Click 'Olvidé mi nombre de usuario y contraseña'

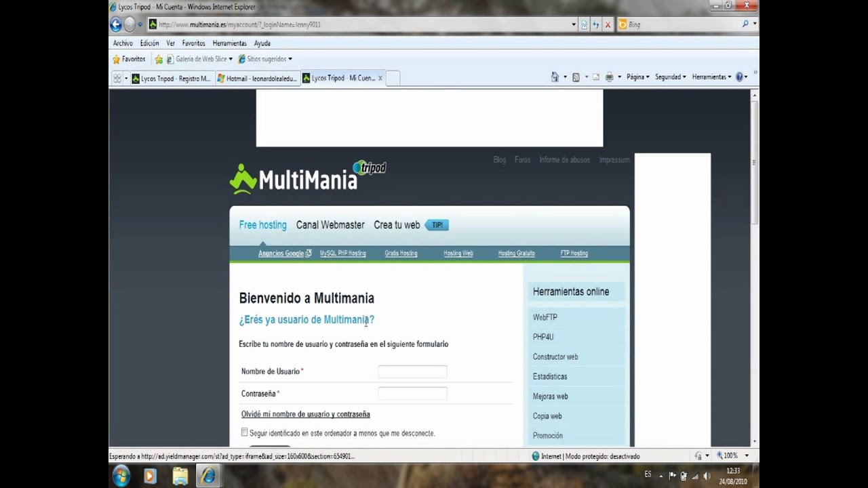(305, 414)
